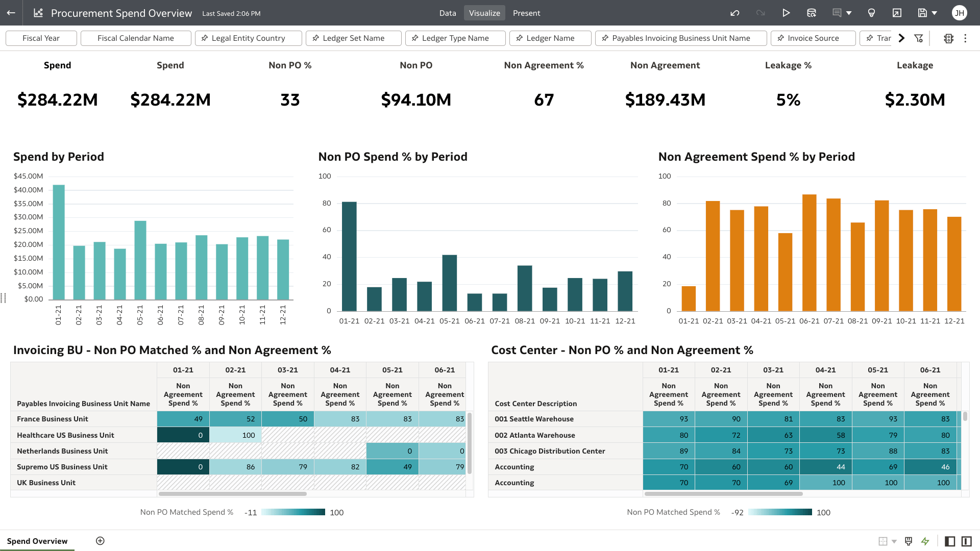
Task: Expand hidden filters with the chevron arrow
Action: tap(901, 38)
